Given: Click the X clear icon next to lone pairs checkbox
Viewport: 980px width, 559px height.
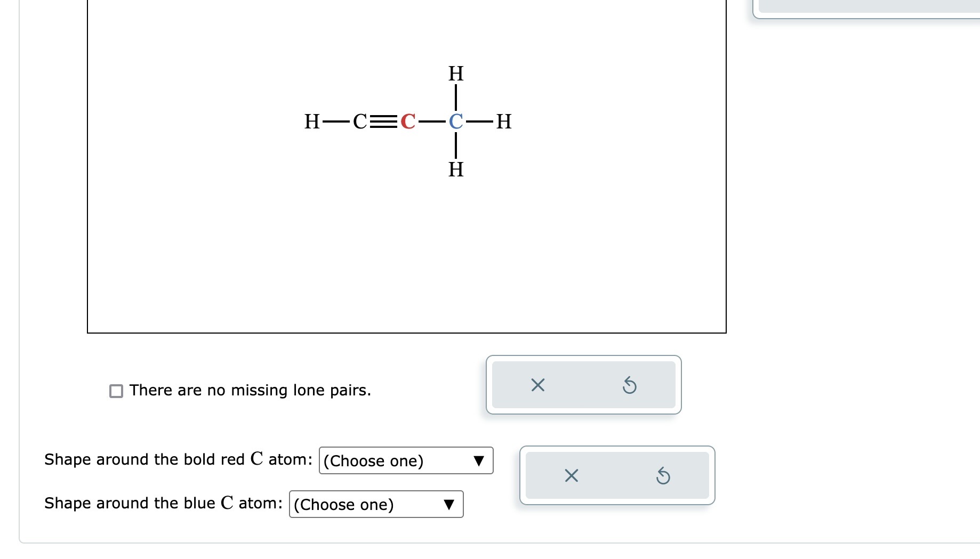Looking at the screenshot, I should pyautogui.click(x=537, y=386).
